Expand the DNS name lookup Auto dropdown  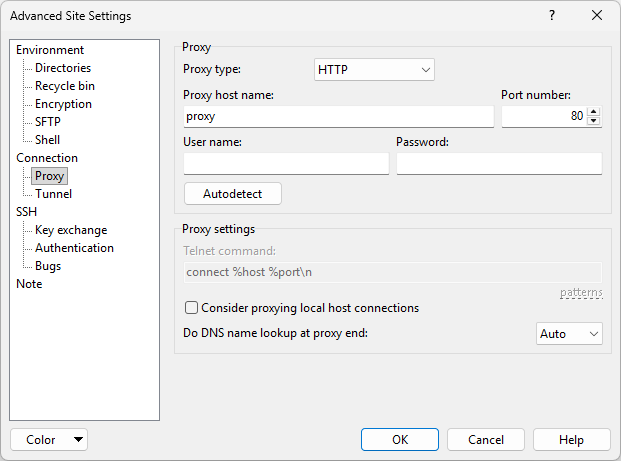[569, 334]
